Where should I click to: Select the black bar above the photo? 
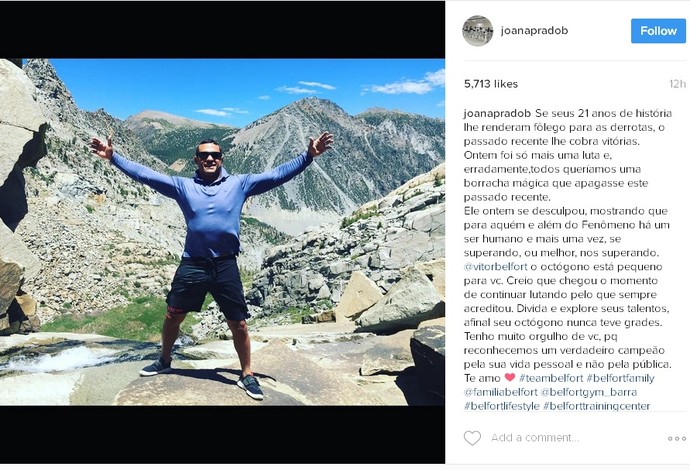click(x=222, y=29)
